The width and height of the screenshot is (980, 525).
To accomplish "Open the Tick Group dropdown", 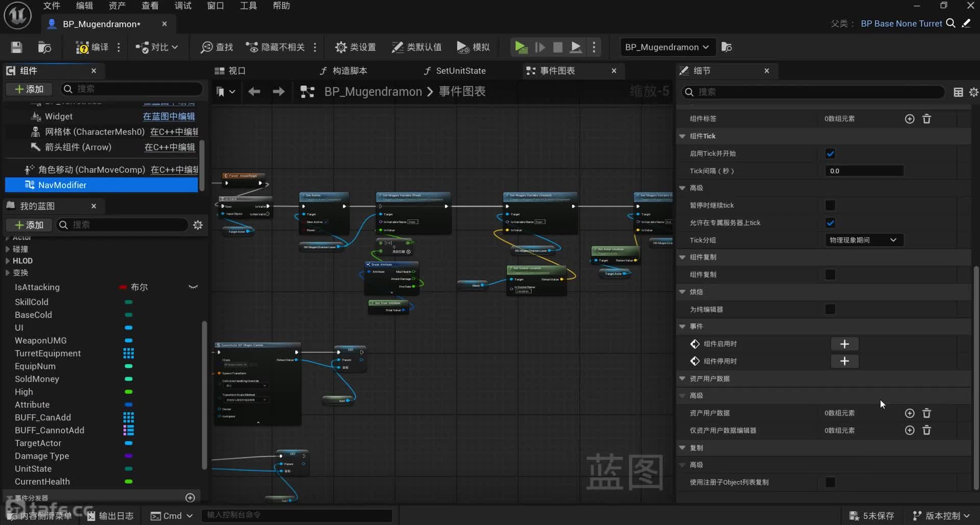I will pyautogui.click(x=864, y=240).
